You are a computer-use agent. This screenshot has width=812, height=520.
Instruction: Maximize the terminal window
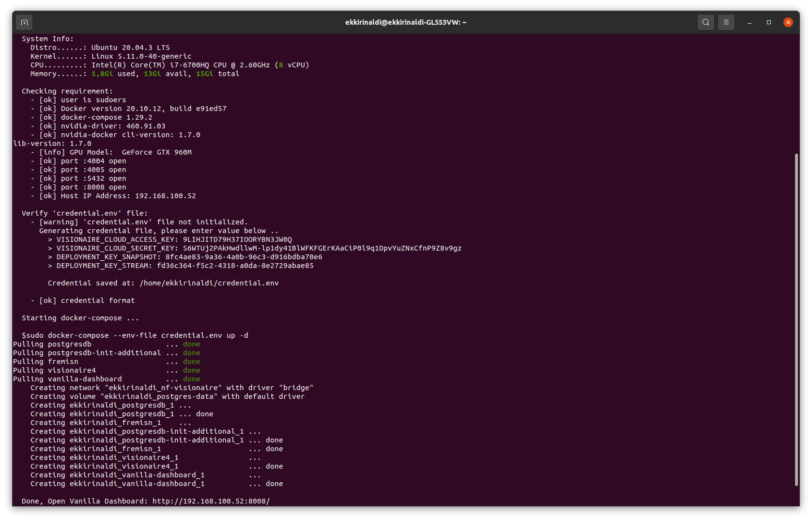(768, 22)
